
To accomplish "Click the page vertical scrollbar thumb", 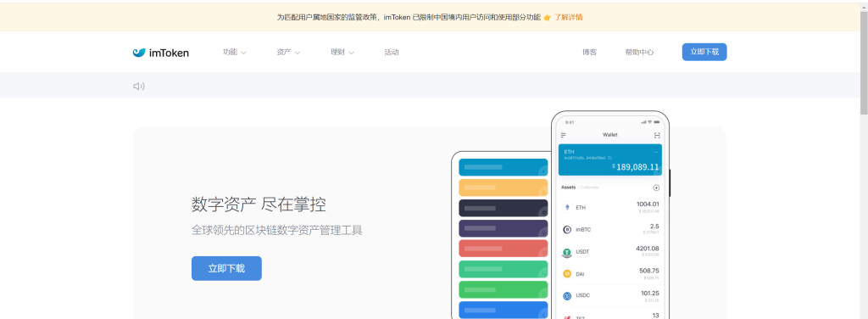I will [x=864, y=63].
